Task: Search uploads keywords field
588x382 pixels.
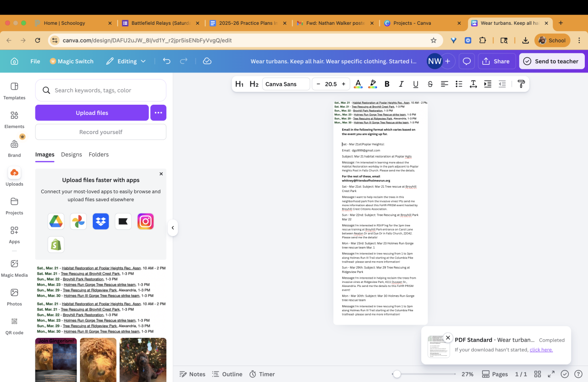Action: tap(101, 90)
